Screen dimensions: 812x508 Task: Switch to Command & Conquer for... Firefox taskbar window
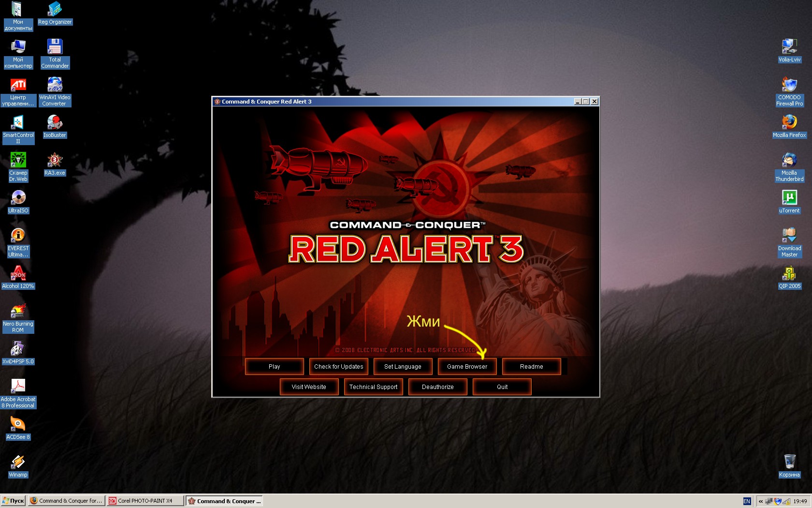[66, 501]
